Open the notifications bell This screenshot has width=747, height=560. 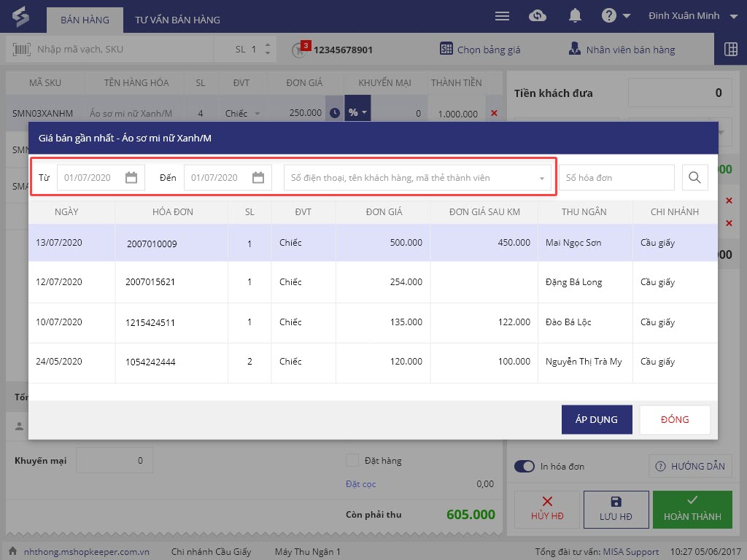pos(576,16)
